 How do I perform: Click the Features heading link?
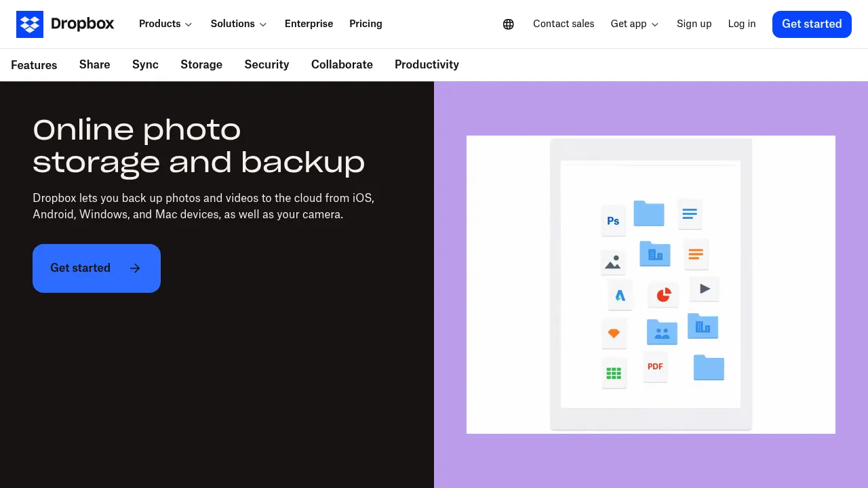[34, 65]
